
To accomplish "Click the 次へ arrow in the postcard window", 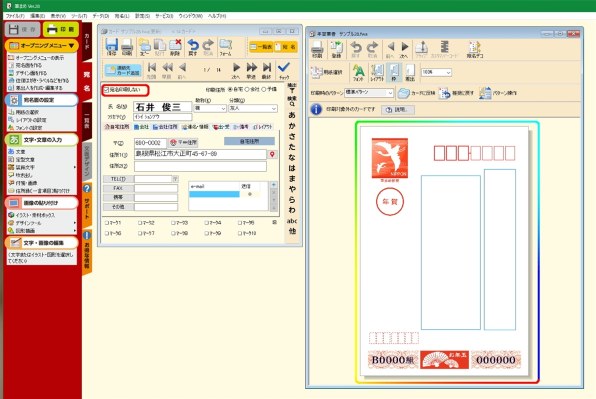I will [x=404, y=49].
